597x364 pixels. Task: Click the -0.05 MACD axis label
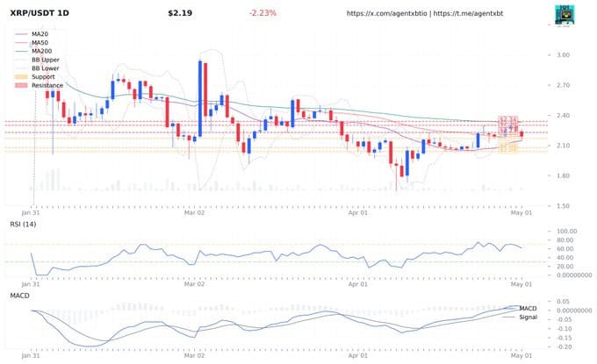[x=565, y=320]
